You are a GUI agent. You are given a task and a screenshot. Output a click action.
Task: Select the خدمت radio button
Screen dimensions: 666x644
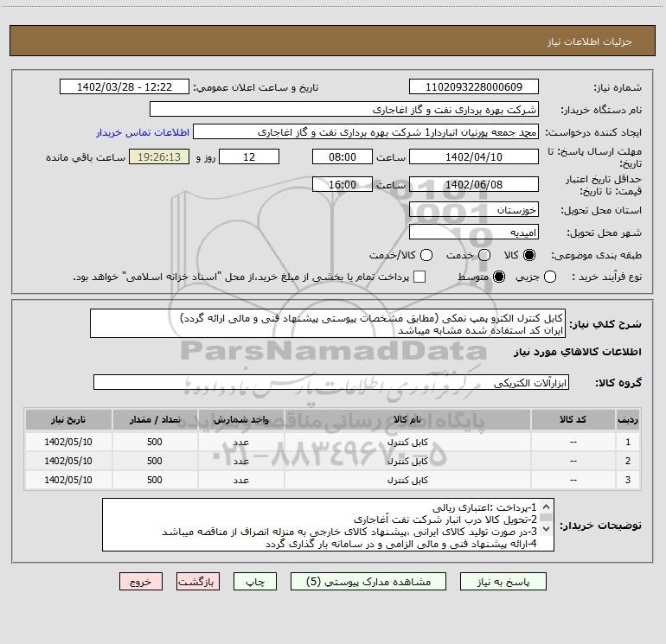pos(484,255)
